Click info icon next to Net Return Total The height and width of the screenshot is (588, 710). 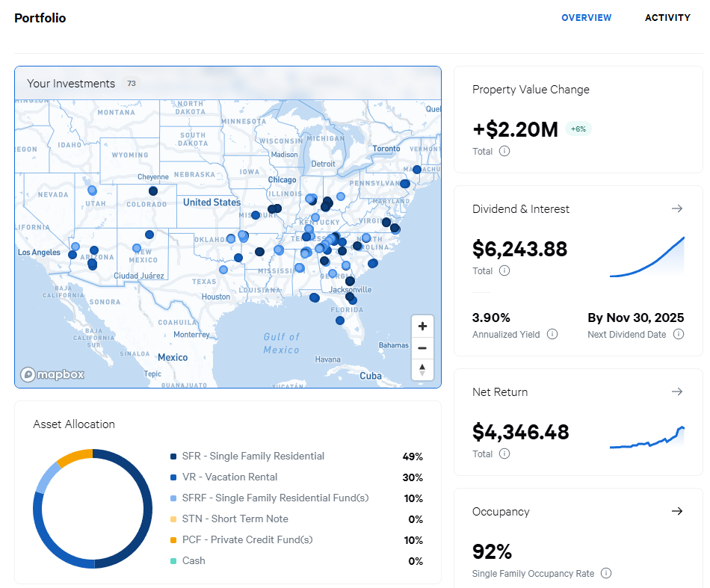pos(504,454)
